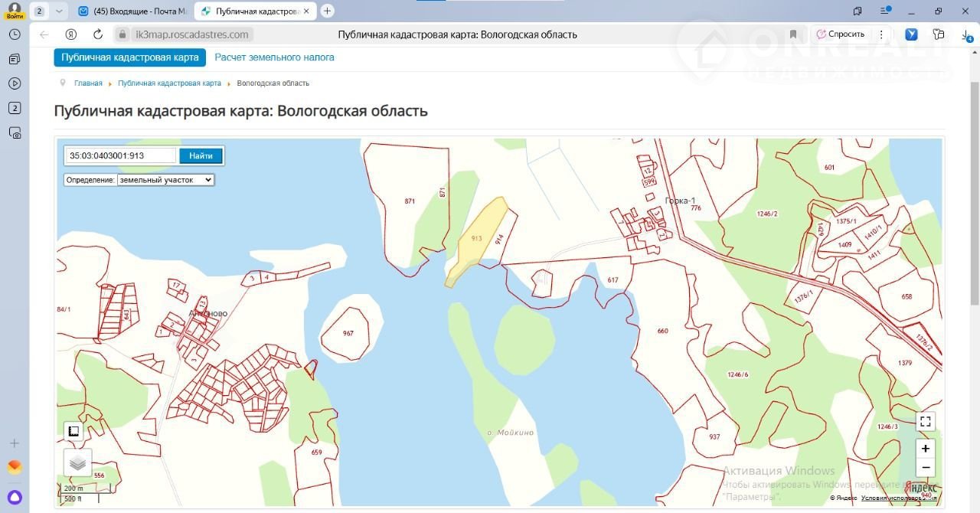980x513 pixels.
Task: Open browser downloads panel
Action: pyautogui.click(x=967, y=34)
